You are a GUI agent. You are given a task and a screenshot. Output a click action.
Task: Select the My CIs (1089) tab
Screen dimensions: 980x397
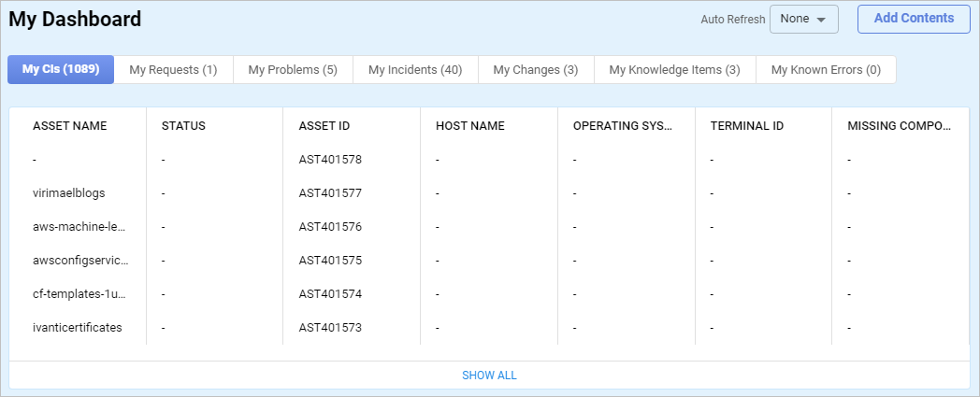pos(61,69)
